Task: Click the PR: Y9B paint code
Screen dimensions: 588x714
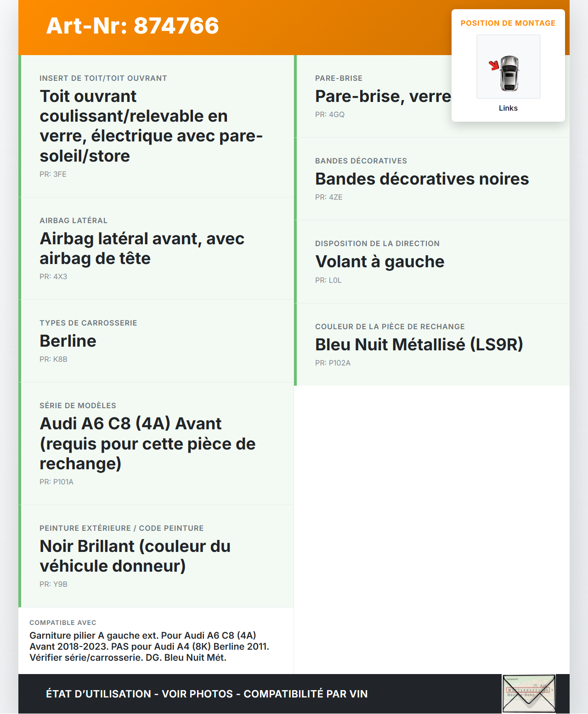Action: [x=53, y=585]
